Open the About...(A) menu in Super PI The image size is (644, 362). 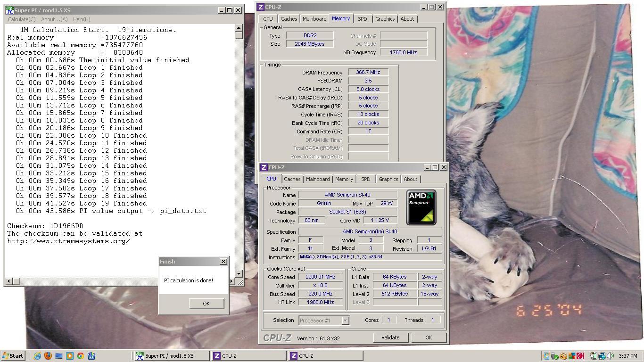click(54, 19)
